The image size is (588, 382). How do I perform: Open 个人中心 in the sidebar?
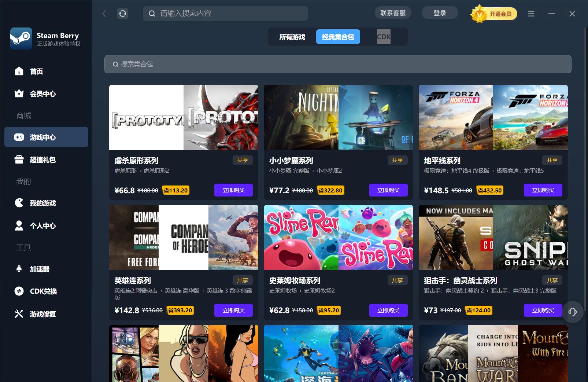[46, 225]
